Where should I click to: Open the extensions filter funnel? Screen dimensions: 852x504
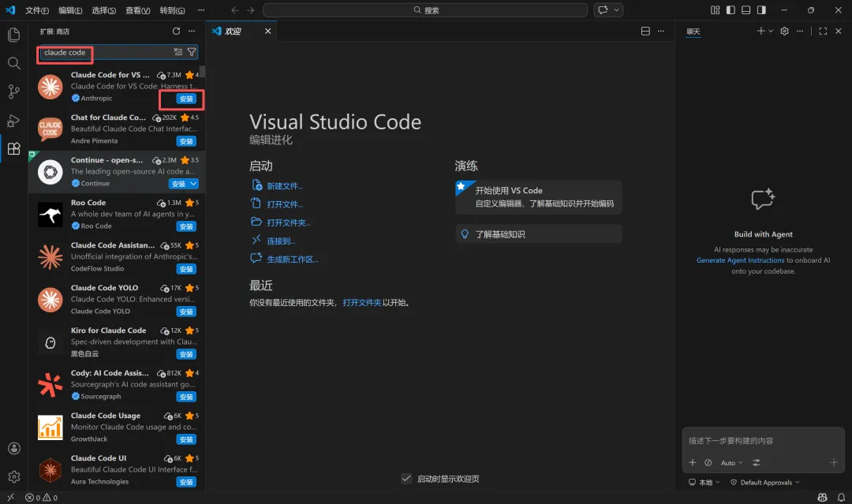coord(192,51)
